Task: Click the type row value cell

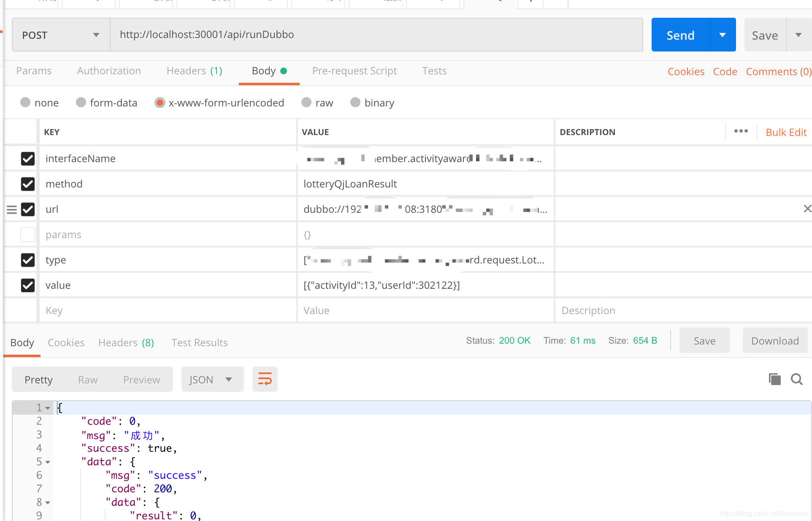Action: click(x=425, y=260)
